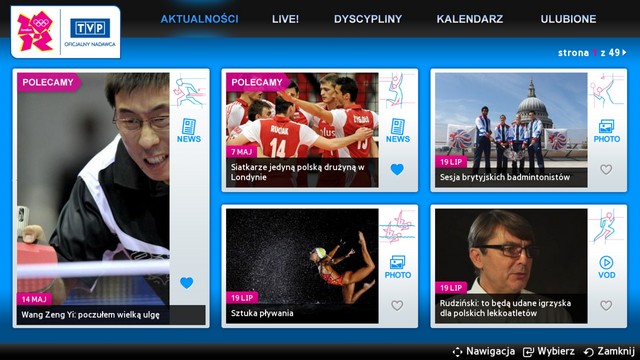Open the DYSCYPLINY tab
Viewport: 640px width, 360px height.
368,19
